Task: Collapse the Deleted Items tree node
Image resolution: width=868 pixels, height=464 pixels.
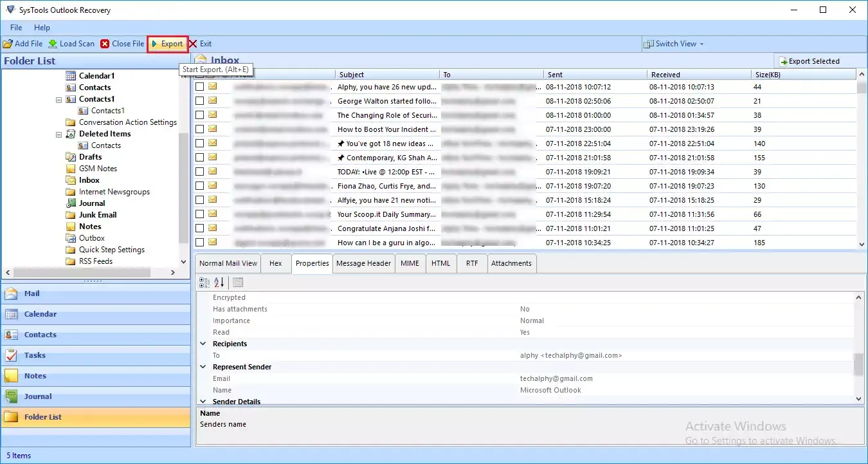Action: [59, 134]
